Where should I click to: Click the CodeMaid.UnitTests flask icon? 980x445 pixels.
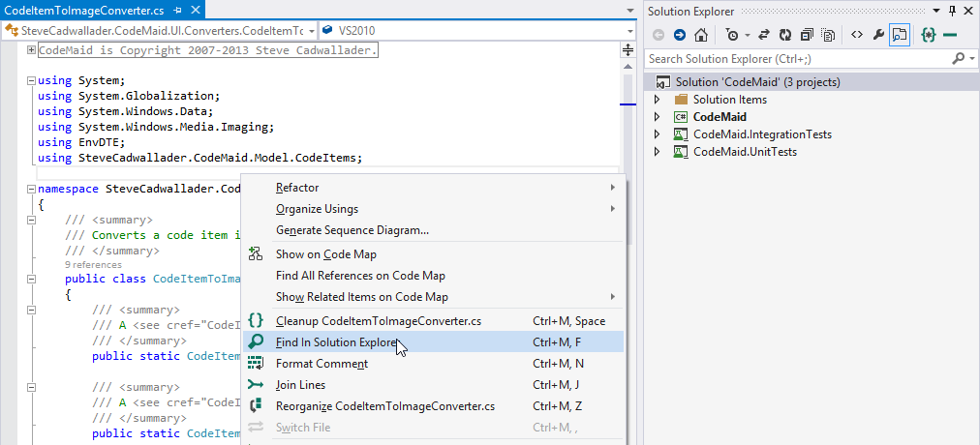681,152
